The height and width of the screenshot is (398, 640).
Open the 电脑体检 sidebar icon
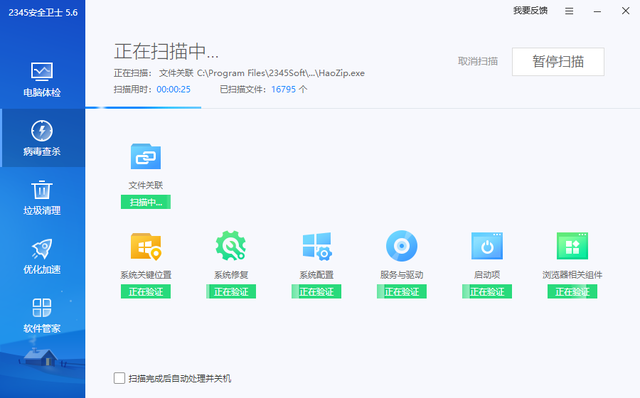[x=42, y=71]
